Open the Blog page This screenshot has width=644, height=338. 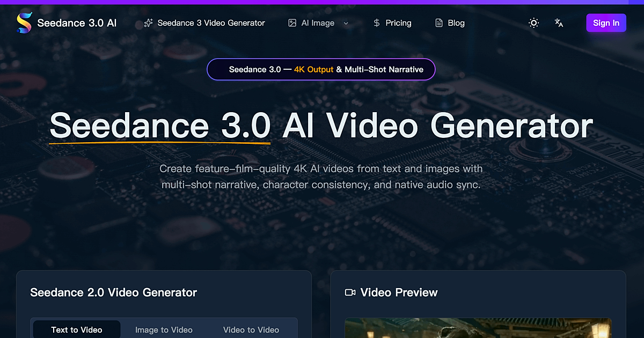450,23
